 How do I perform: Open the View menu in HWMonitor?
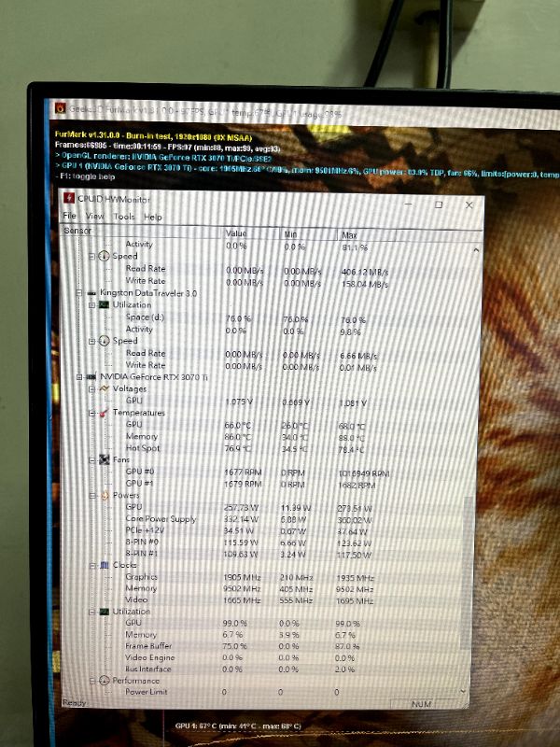pos(95,216)
